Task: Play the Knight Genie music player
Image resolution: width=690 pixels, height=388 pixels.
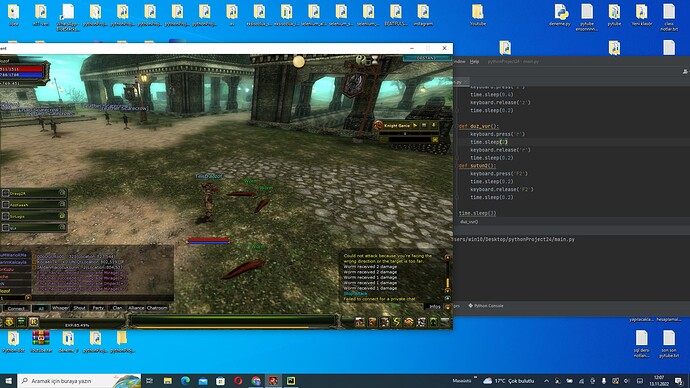Action: pyautogui.click(x=415, y=125)
